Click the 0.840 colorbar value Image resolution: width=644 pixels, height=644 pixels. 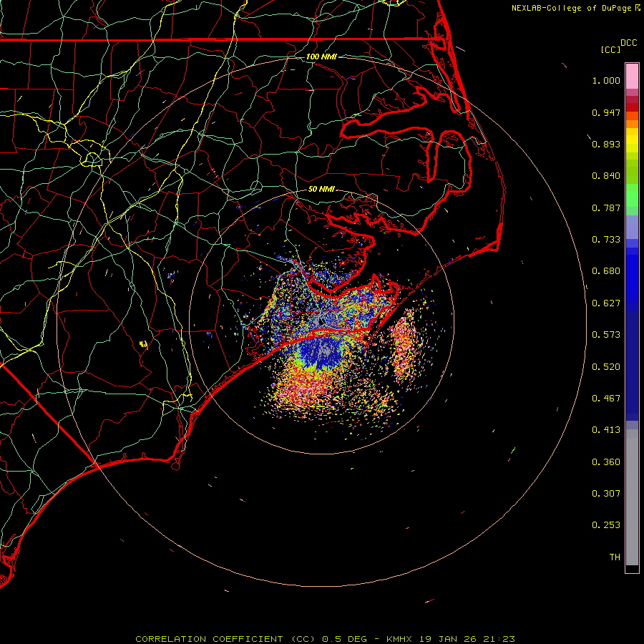click(x=606, y=176)
